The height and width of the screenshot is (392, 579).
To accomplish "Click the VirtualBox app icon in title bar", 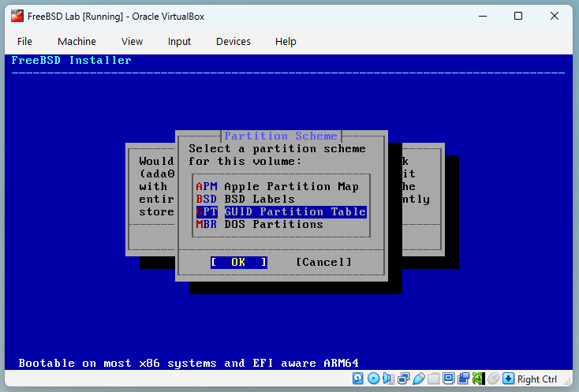I will tap(17, 17).
